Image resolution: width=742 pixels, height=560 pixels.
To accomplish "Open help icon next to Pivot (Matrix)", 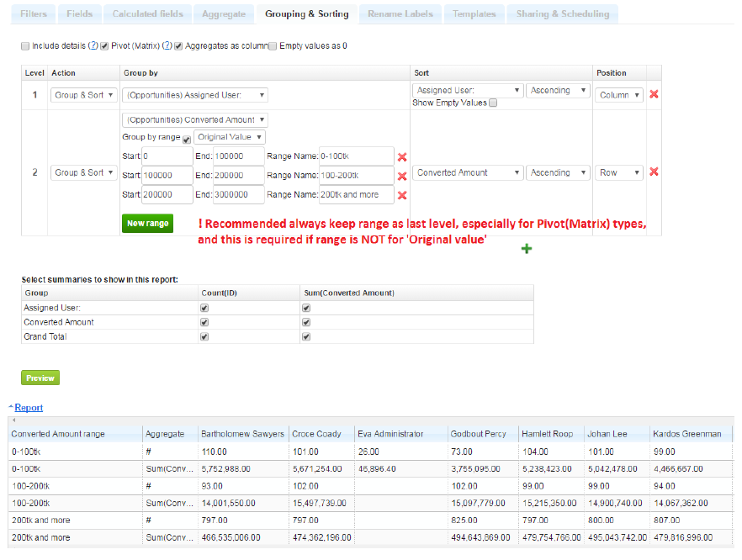I will click(x=167, y=46).
